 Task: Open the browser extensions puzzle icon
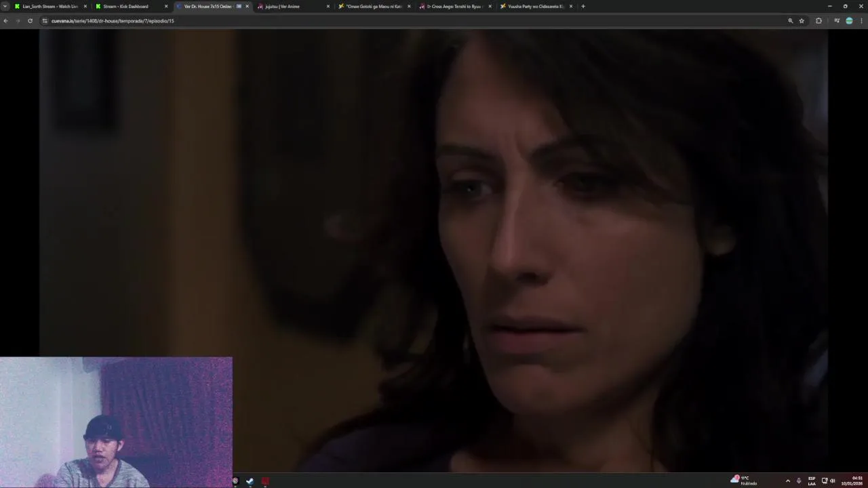(x=818, y=21)
